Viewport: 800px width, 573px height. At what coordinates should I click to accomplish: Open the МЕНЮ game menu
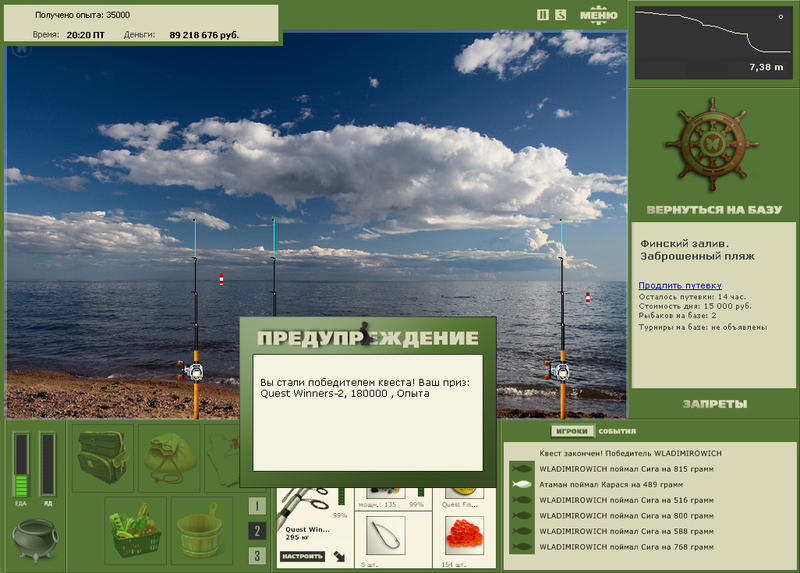(598, 14)
